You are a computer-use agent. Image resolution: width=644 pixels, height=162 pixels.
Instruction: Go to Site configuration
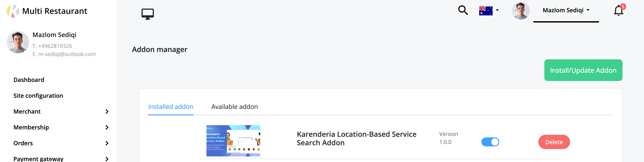coord(38,96)
